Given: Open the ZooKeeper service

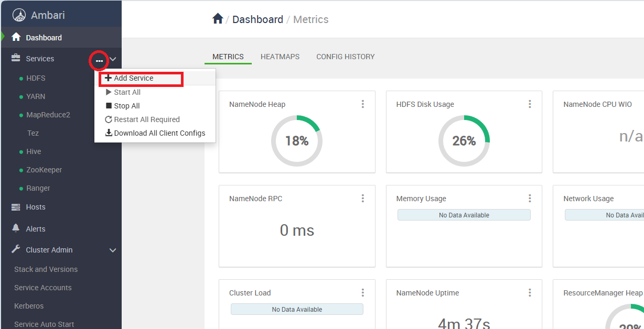Looking at the screenshot, I should [44, 170].
